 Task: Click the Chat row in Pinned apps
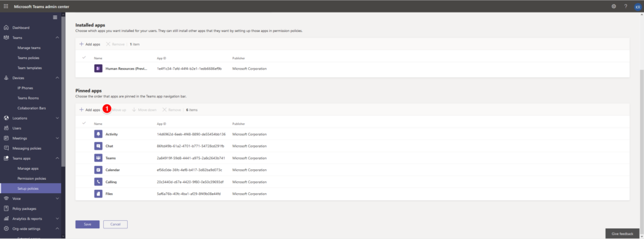[x=352, y=146]
